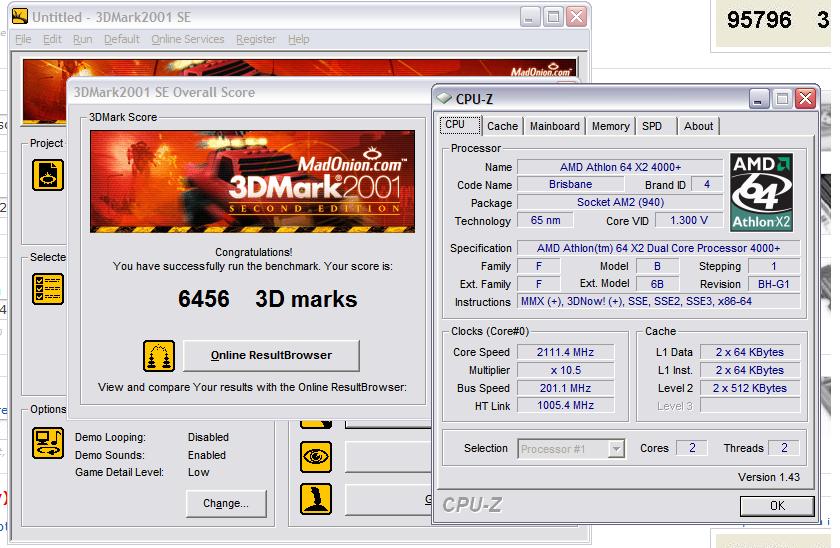Click the Selected tests checklist icon
840x548 pixels.
[48, 289]
